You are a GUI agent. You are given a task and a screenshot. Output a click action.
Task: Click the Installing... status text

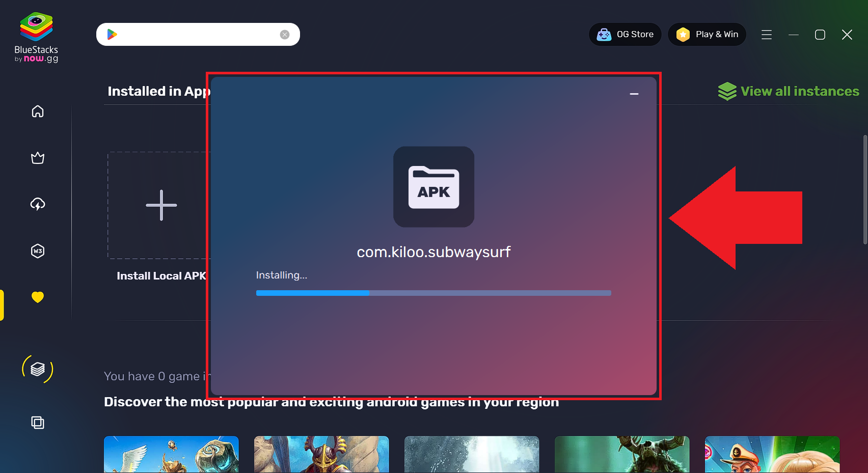pos(282,275)
